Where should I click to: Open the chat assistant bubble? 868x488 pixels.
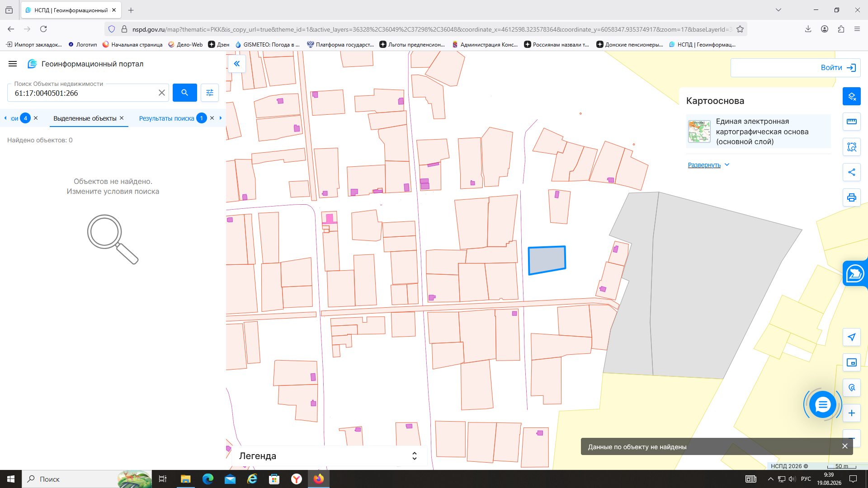tap(822, 404)
